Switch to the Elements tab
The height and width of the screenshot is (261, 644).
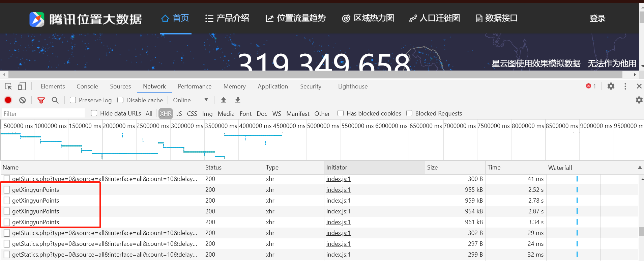pos(53,86)
